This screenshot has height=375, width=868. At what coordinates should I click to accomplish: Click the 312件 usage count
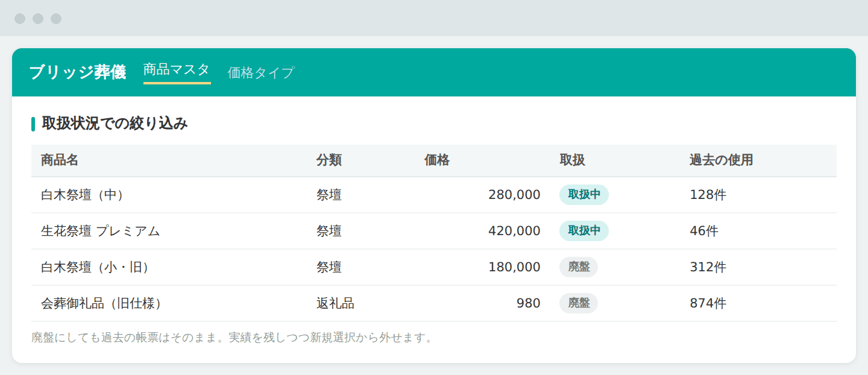coord(708,267)
